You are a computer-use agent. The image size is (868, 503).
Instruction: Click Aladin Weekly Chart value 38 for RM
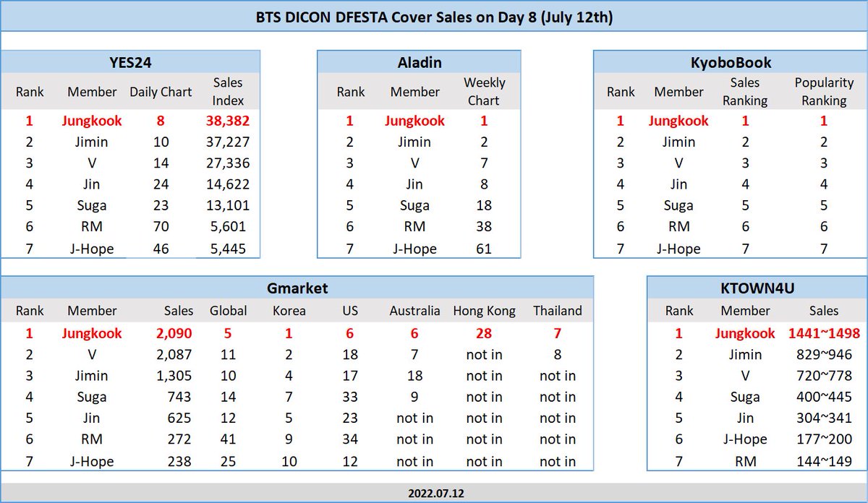[484, 228]
